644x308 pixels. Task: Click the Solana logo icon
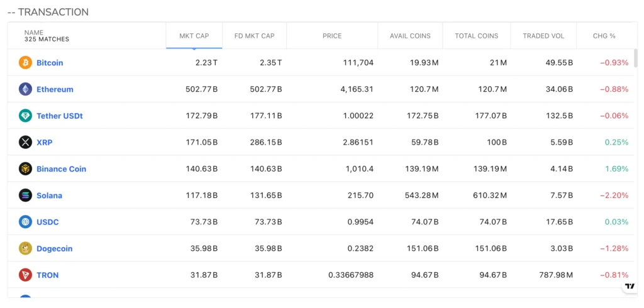25,195
